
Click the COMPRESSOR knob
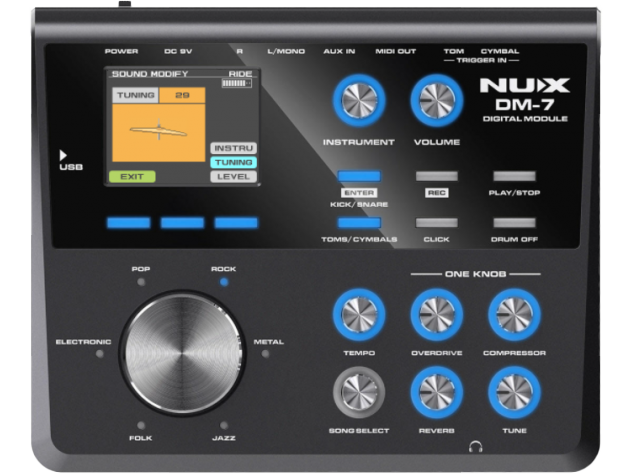coord(514,314)
